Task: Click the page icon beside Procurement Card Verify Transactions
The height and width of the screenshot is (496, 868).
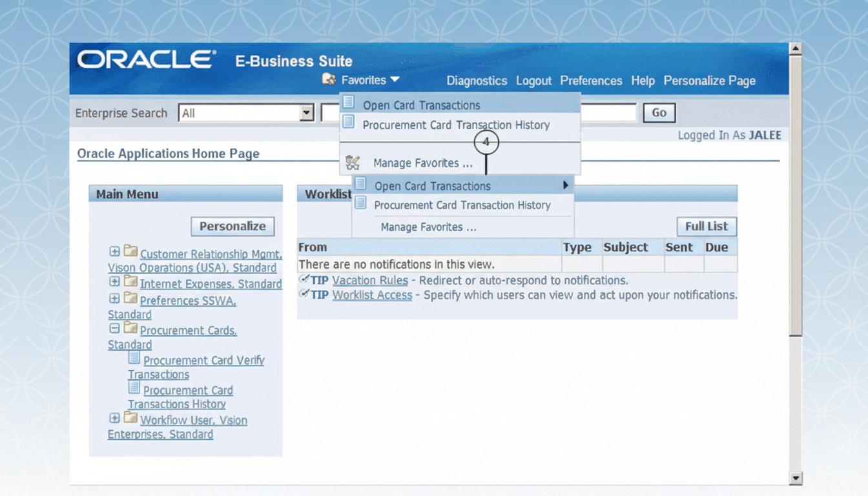Action: (x=134, y=357)
